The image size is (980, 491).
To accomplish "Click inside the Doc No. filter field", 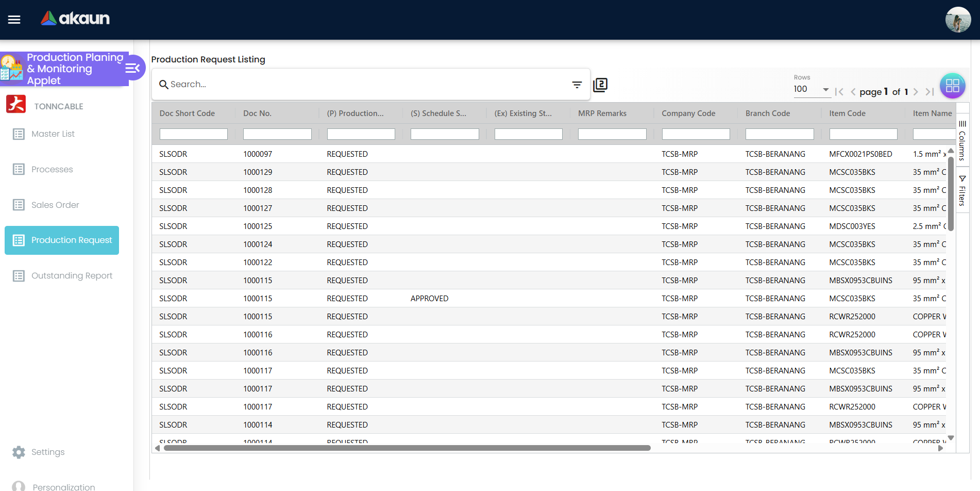I will (x=277, y=134).
